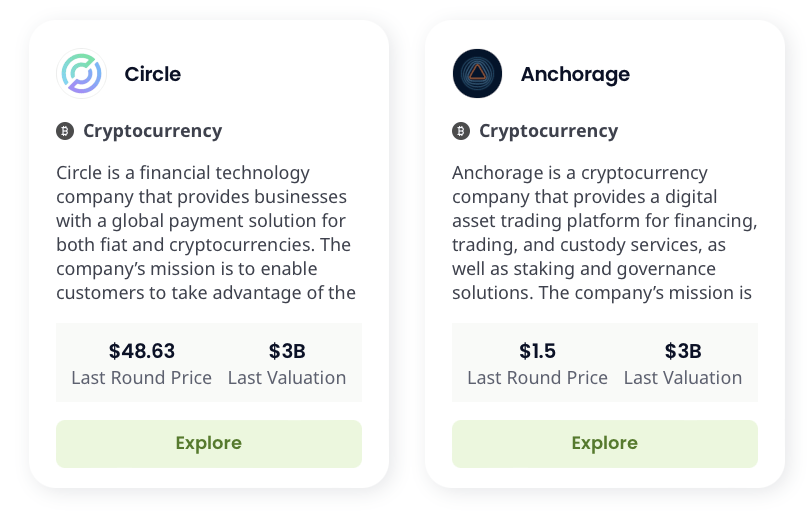This screenshot has height=512, width=810.
Task: Click Anchorage's $3B last valuation figure
Action: coord(682,351)
